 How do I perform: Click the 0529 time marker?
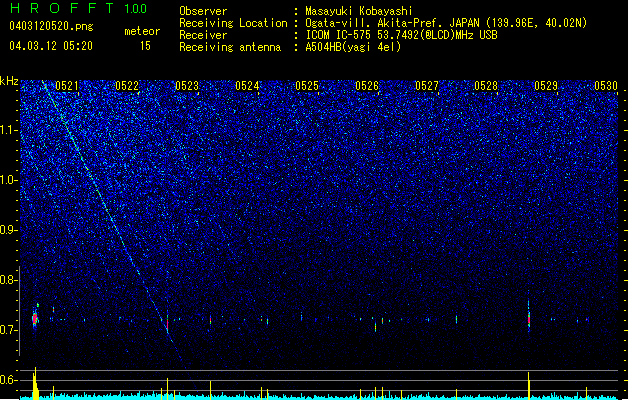pyautogui.click(x=546, y=86)
